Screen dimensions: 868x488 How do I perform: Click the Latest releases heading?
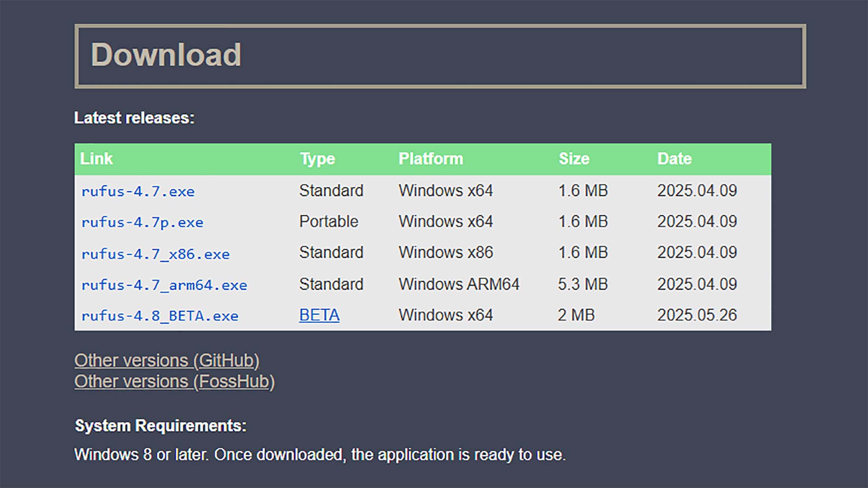pos(134,118)
